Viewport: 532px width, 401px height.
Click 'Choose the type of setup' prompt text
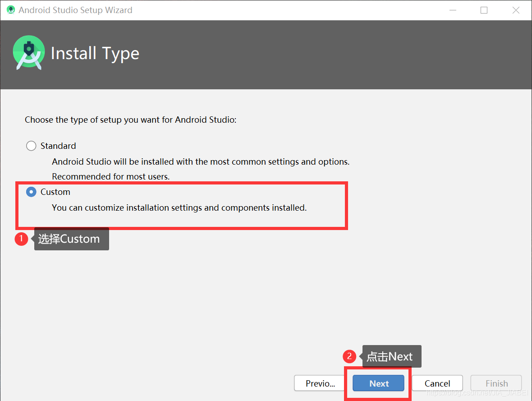point(131,120)
